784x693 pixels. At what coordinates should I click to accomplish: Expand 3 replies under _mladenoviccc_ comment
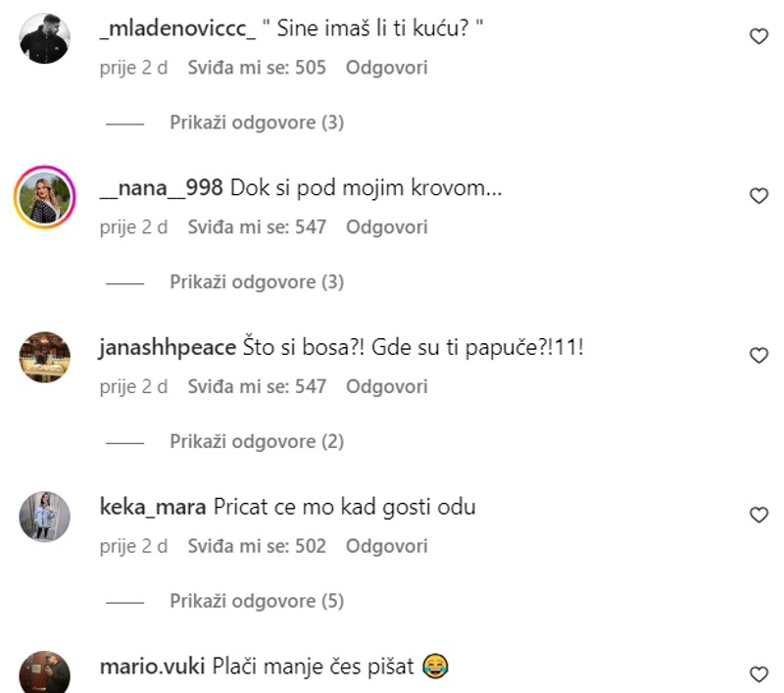[257, 123]
